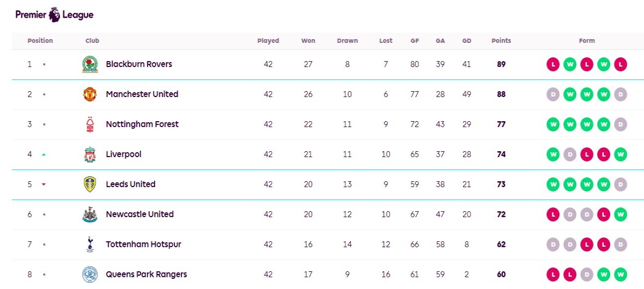Click the Queens Park Rangers crest

click(x=90, y=275)
